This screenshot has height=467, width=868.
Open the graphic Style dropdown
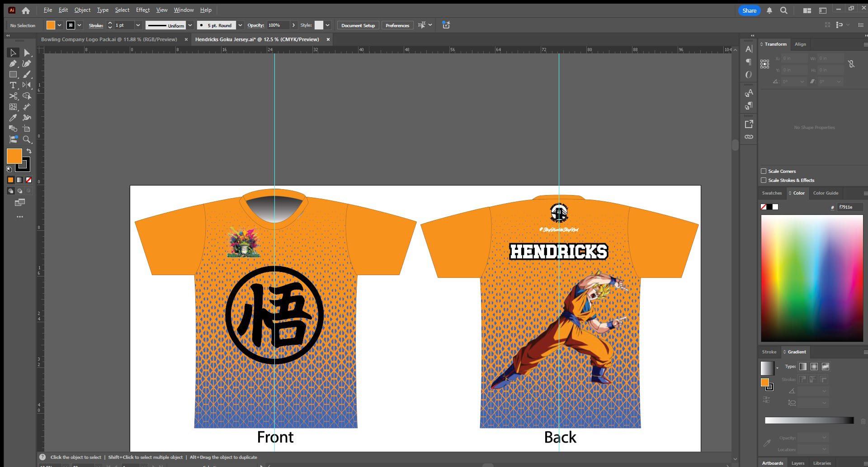tap(327, 25)
